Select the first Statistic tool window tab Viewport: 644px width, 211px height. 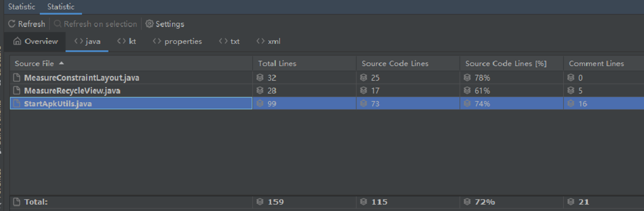tap(22, 7)
